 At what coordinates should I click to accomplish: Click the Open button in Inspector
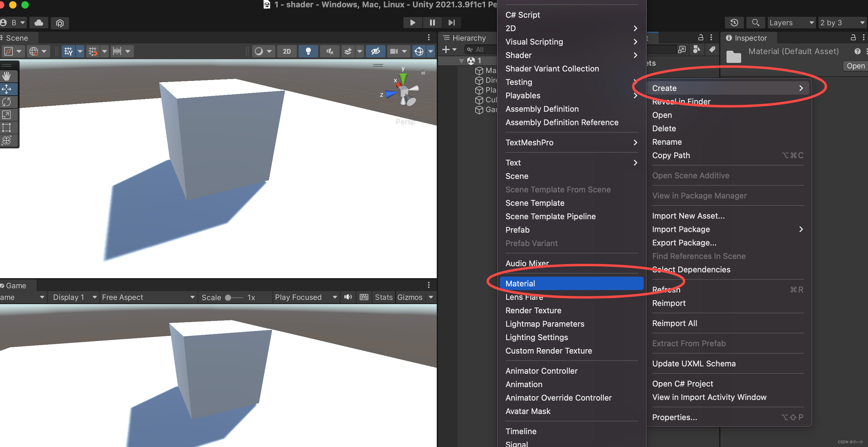pyautogui.click(x=855, y=66)
